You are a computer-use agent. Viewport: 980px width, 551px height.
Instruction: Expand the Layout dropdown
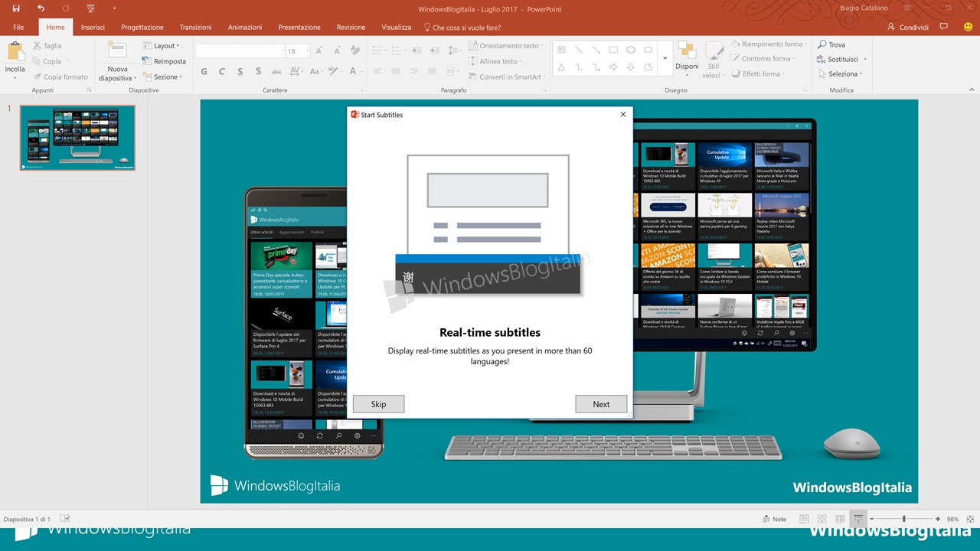(161, 46)
